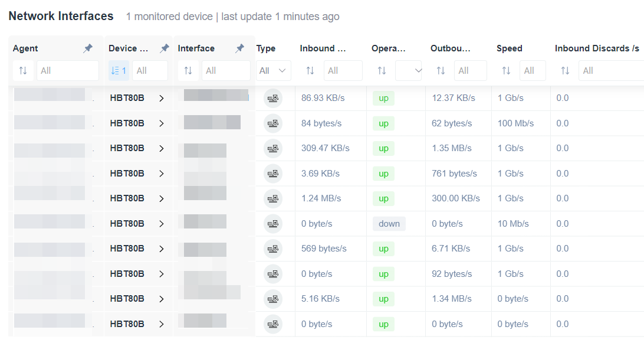The width and height of the screenshot is (644, 356).
Task: Click inside the Agent filter input field
Action: (x=67, y=70)
